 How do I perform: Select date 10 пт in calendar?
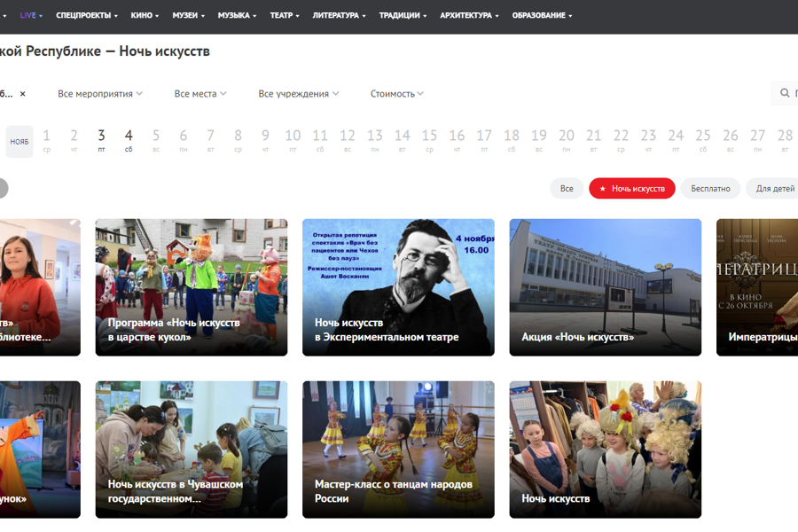[x=293, y=140]
